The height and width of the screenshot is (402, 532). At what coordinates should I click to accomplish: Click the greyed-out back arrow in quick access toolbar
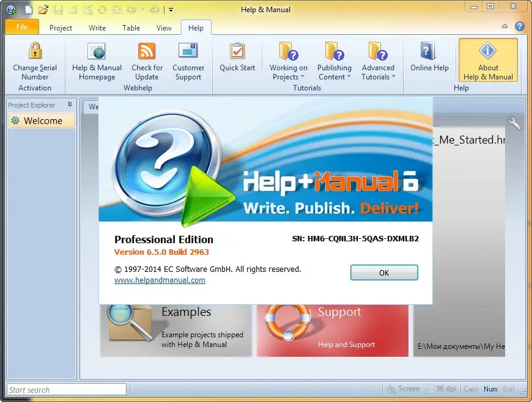131,10
